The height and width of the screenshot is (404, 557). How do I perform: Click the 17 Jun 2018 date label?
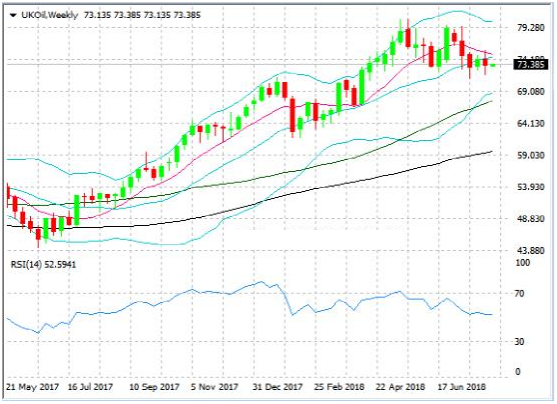461,387
